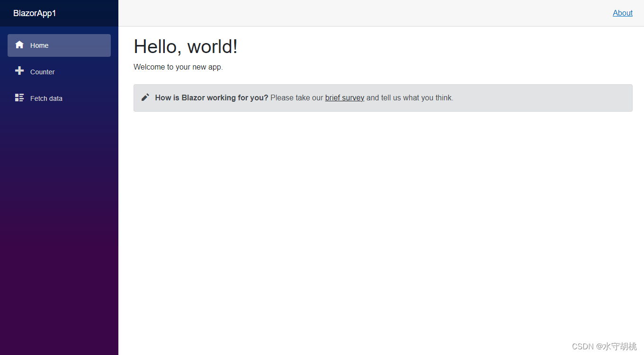Viewport: 644px width, 355px height.
Task: Click the top navigation bar area
Action: [331, 13]
